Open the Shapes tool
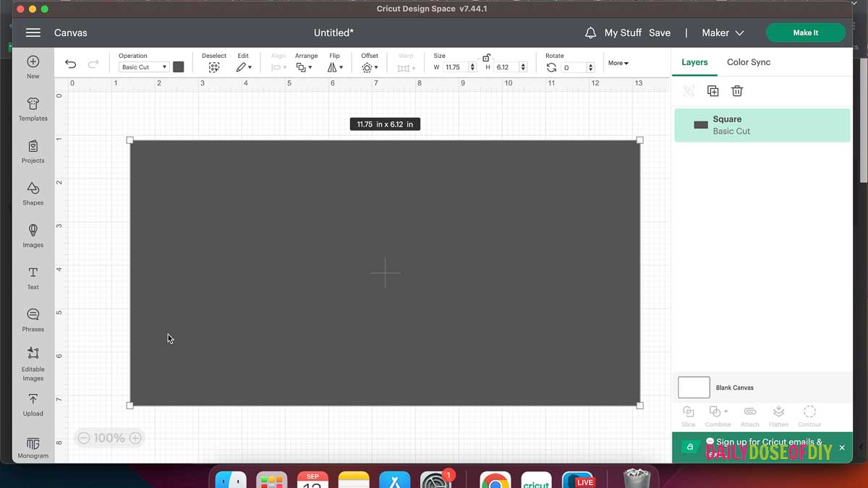The width and height of the screenshot is (868, 488). 33,193
